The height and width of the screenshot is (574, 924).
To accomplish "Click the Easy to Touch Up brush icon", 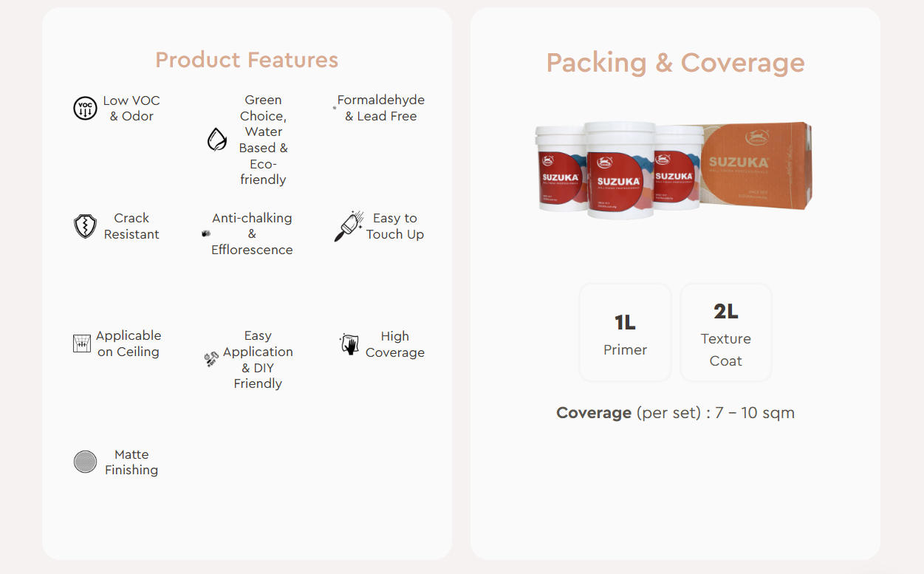I will tap(349, 226).
